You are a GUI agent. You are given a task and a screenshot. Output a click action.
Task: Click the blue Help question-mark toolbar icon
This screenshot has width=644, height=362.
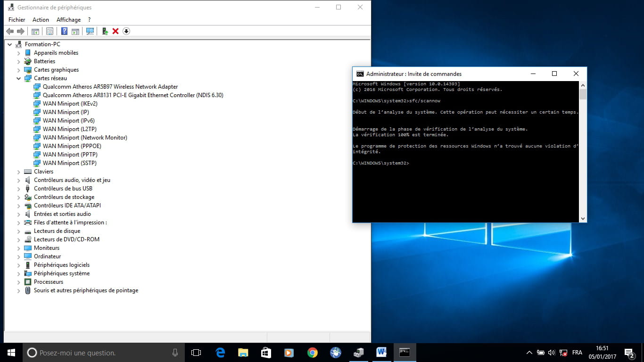[x=64, y=31]
